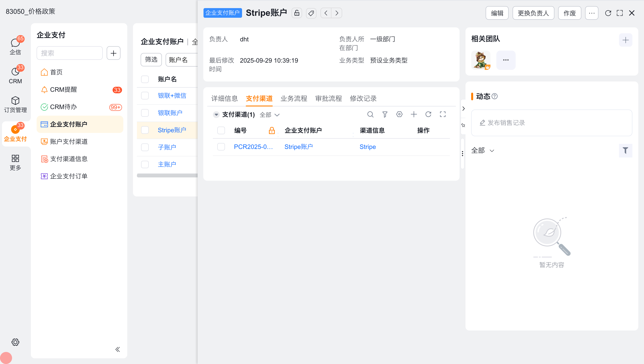Select all via 编号 header checkbox
Viewport: 644px width, 364px height.
pyautogui.click(x=221, y=130)
